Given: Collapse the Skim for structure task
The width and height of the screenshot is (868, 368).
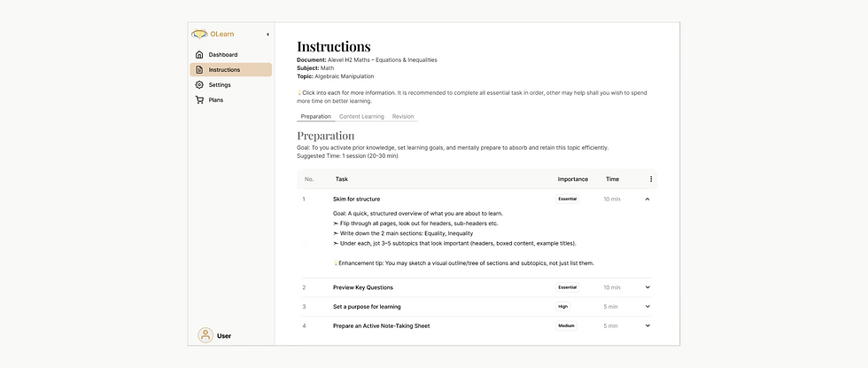Looking at the screenshot, I should pos(647,199).
